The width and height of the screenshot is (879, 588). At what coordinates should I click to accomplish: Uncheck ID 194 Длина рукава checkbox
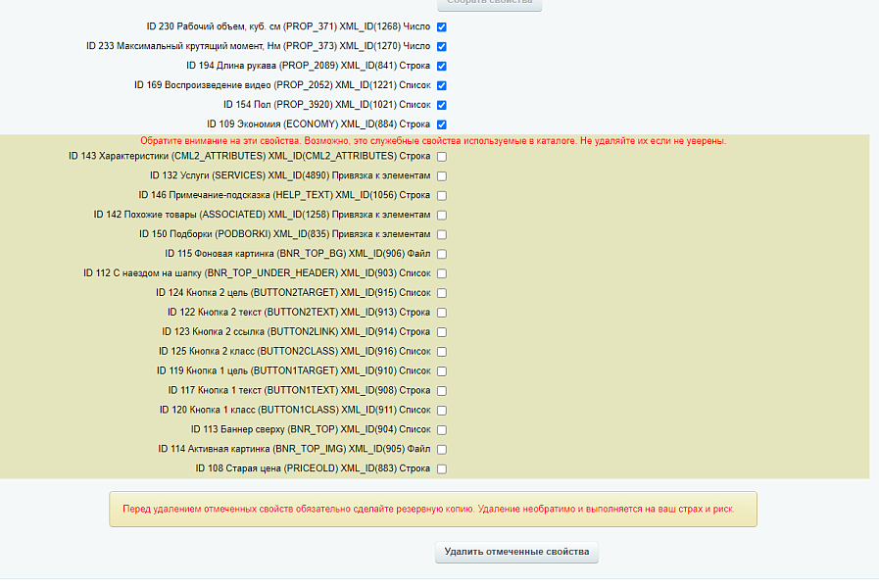point(442,66)
